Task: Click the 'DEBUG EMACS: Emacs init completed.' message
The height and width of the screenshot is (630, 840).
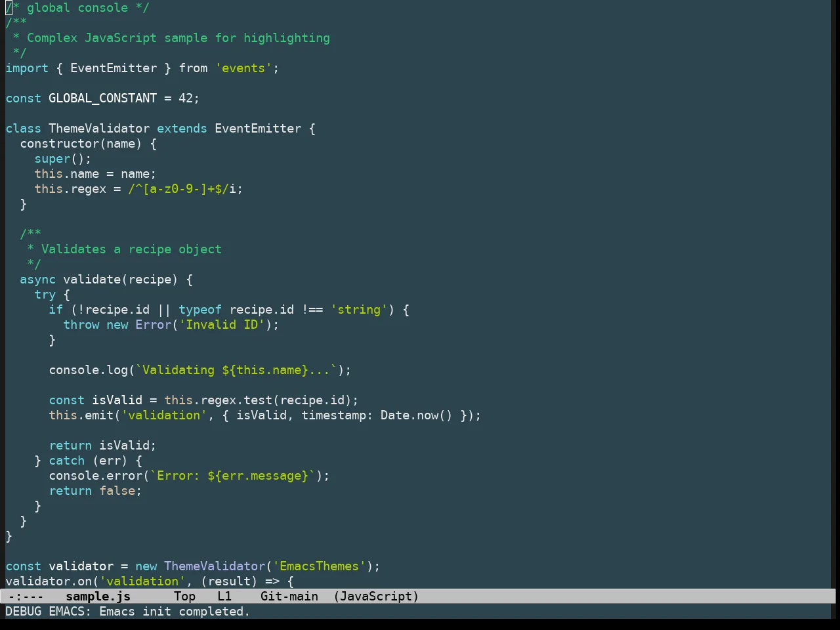Action: 128,612
